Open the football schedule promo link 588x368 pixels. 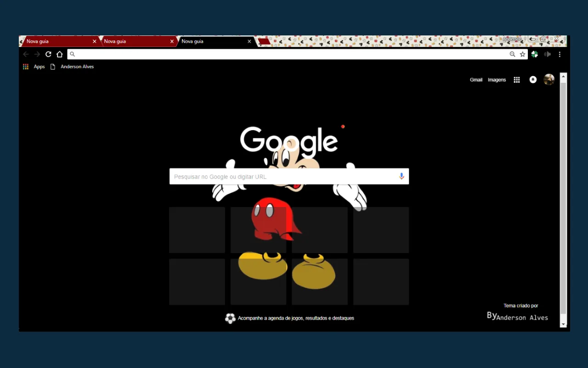(289, 318)
